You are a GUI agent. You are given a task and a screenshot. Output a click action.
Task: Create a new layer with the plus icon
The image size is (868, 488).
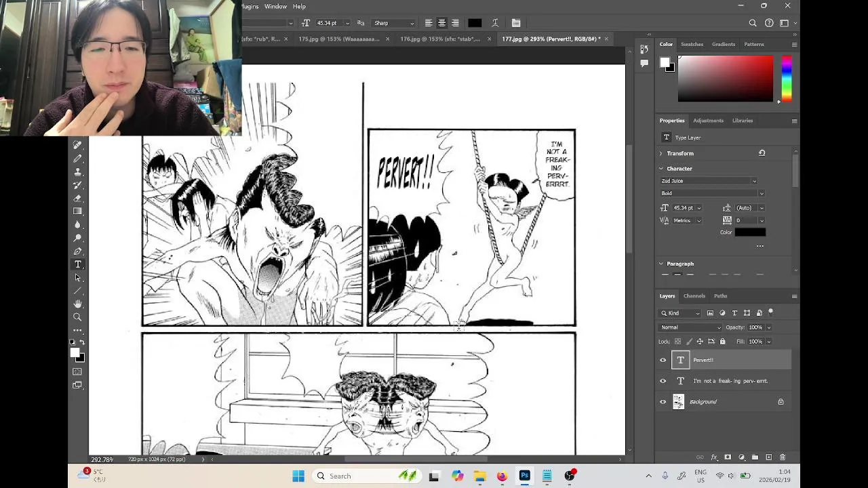768,457
